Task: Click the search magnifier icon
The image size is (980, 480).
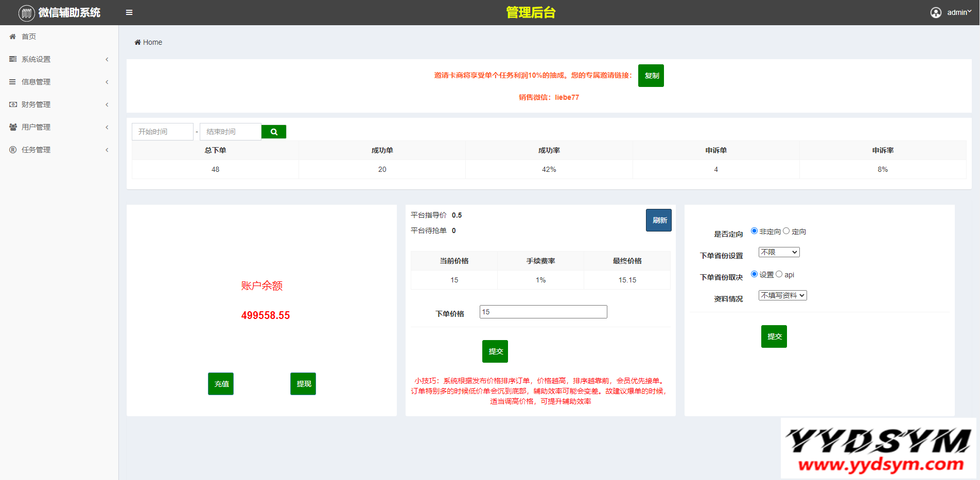Action: click(x=273, y=131)
